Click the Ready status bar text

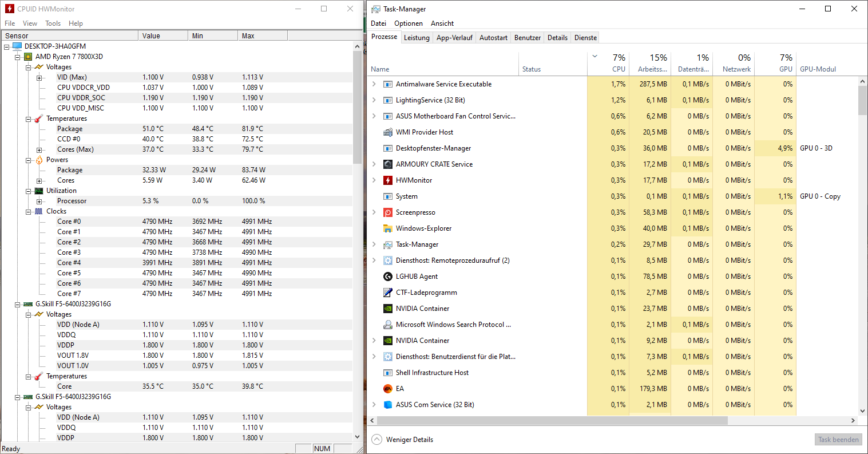pyautogui.click(x=11, y=449)
